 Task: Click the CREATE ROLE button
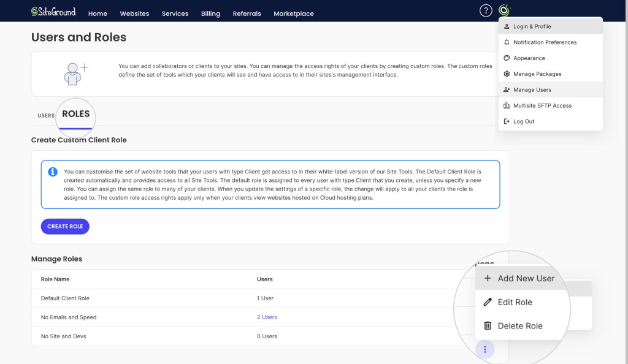65,226
